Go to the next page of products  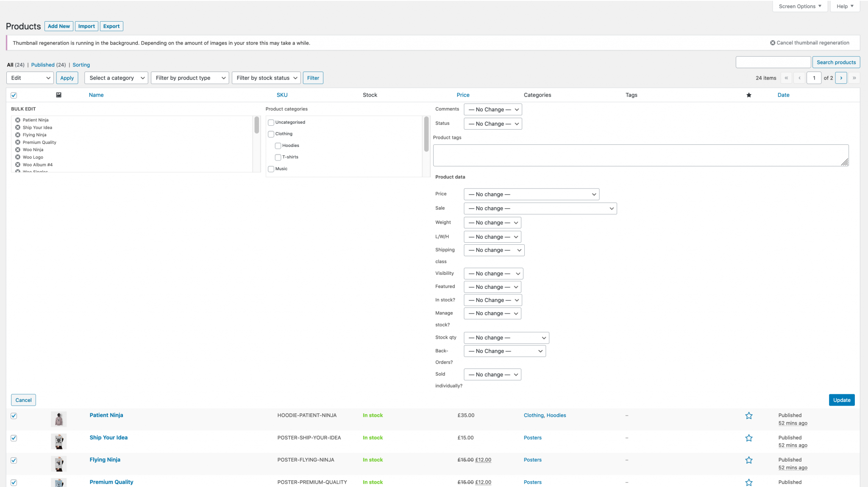coord(841,78)
